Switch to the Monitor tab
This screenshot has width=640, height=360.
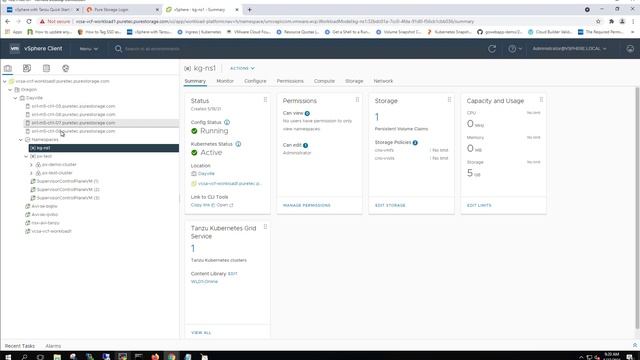click(x=225, y=81)
